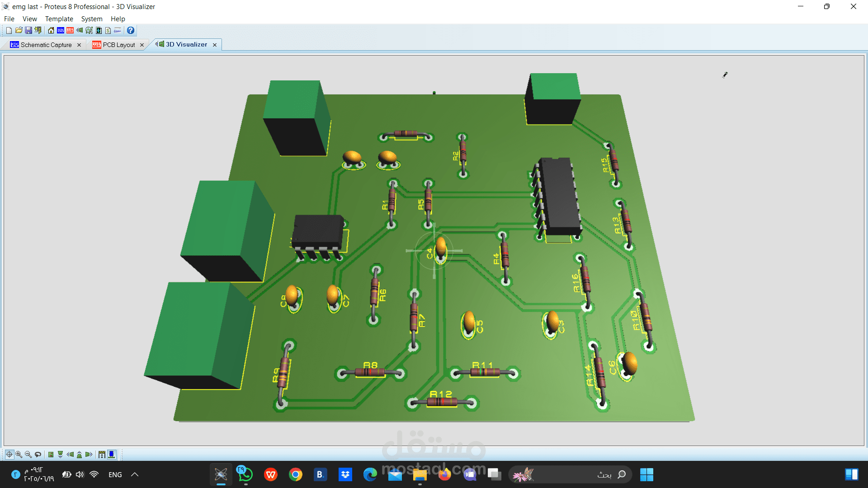Open Microsoft Edge from the taskbar
Image resolution: width=868 pixels, height=488 pixels.
point(370,474)
